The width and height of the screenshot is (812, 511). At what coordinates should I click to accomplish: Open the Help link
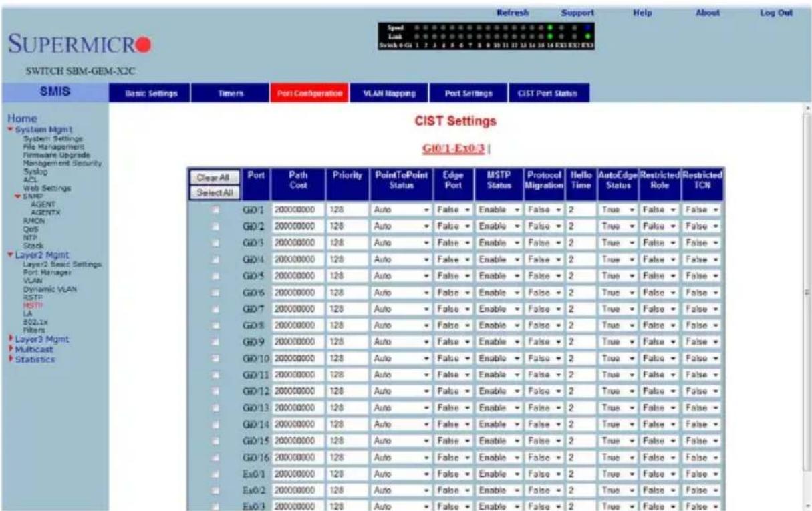tap(642, 13)
